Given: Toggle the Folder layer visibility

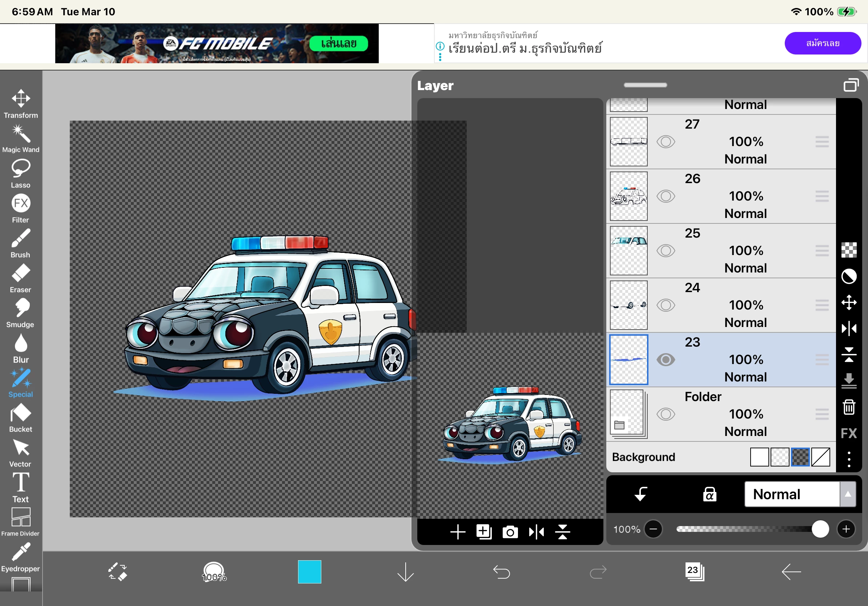Looking at the screenshot, I should [666, 414].
